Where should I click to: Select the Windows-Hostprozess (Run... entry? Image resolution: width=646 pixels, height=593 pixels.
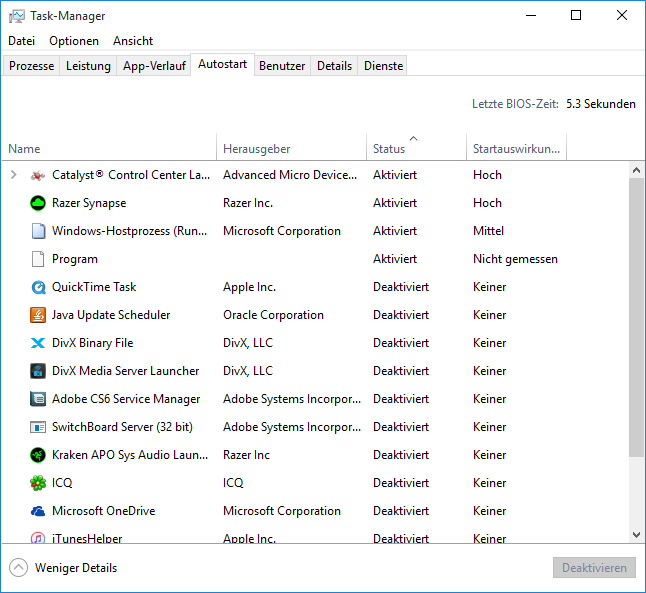pyautogui.click(x=129, y=231)
